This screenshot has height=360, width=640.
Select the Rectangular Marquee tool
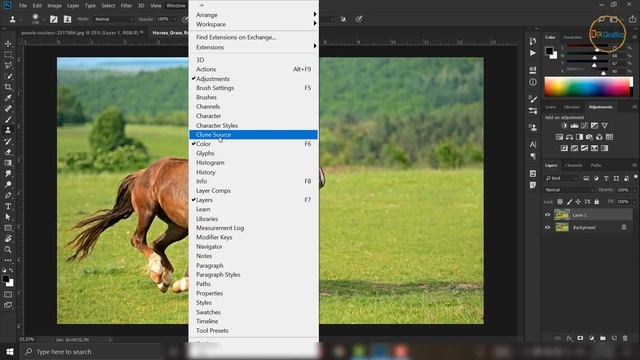pos(8,54)
